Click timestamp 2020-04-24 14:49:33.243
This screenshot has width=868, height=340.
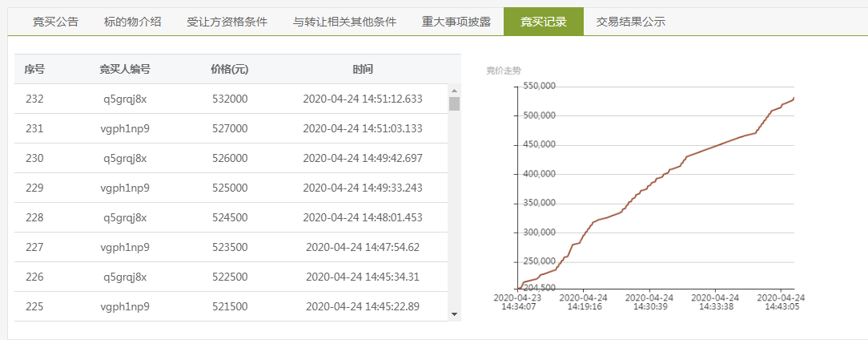point(363,188)
